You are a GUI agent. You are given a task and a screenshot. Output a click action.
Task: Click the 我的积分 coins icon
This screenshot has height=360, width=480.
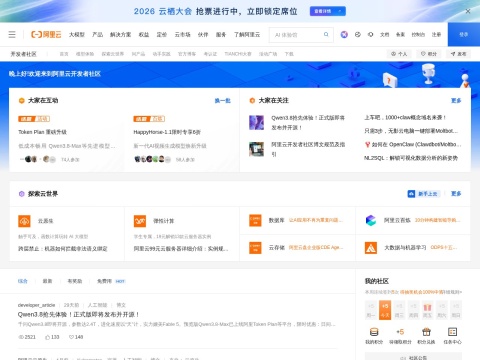click(x=374, y=332)
